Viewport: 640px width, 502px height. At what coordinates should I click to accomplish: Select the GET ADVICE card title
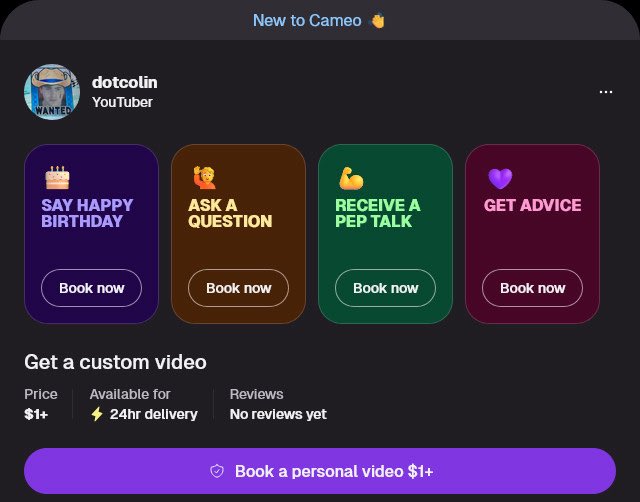(532, 205)
